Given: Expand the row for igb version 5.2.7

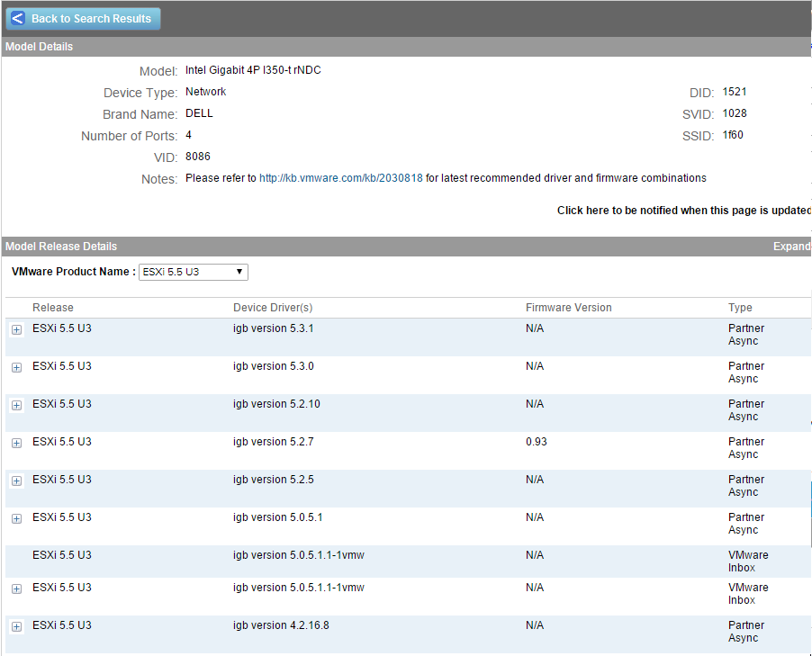Looking at the screenshot, I should (x=15, y=443).
